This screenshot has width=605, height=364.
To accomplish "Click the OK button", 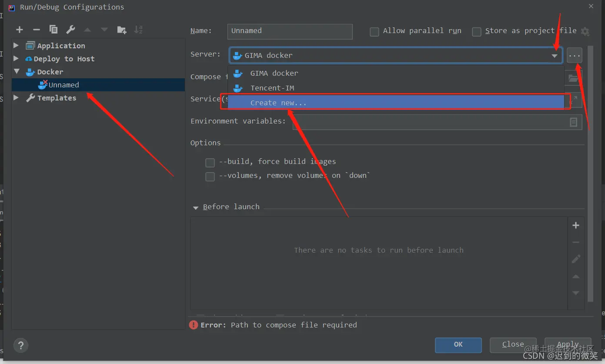I will (458, 344).
